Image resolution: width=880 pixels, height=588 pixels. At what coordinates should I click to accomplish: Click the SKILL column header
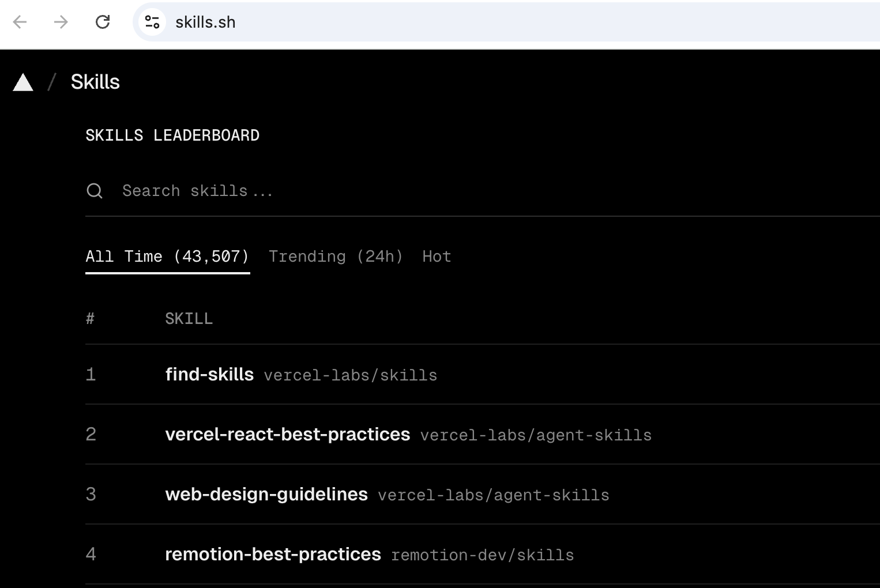pos(189,319)
